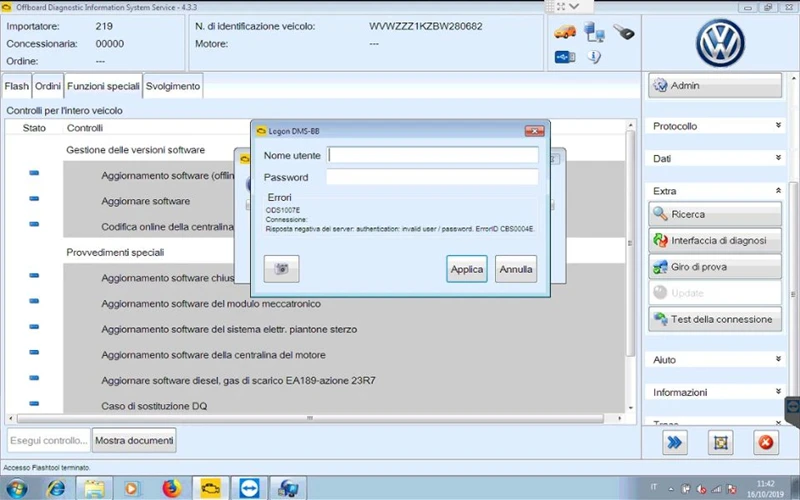This screenshot has height=500, width=800.
Task: Click the red circular stop icon
Action: tap(766, 442)
